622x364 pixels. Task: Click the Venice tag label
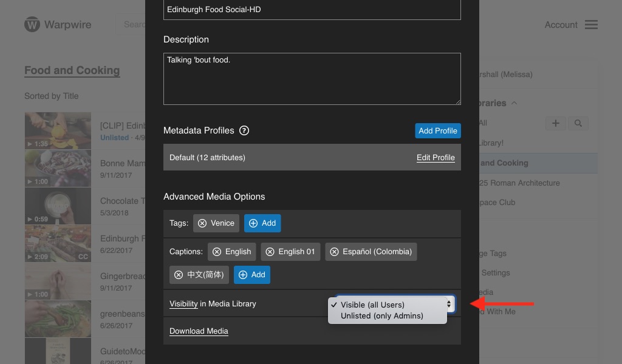tap(222, 223)
